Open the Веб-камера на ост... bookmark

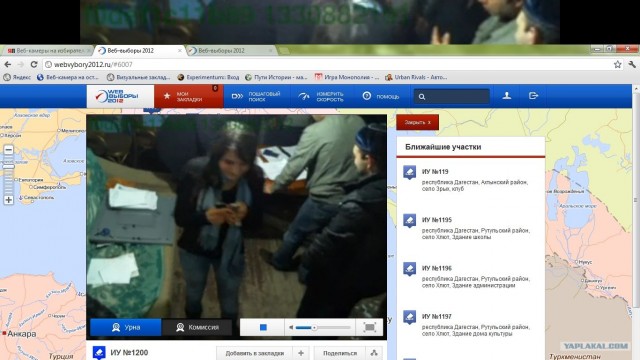click(x=68, y=77)
